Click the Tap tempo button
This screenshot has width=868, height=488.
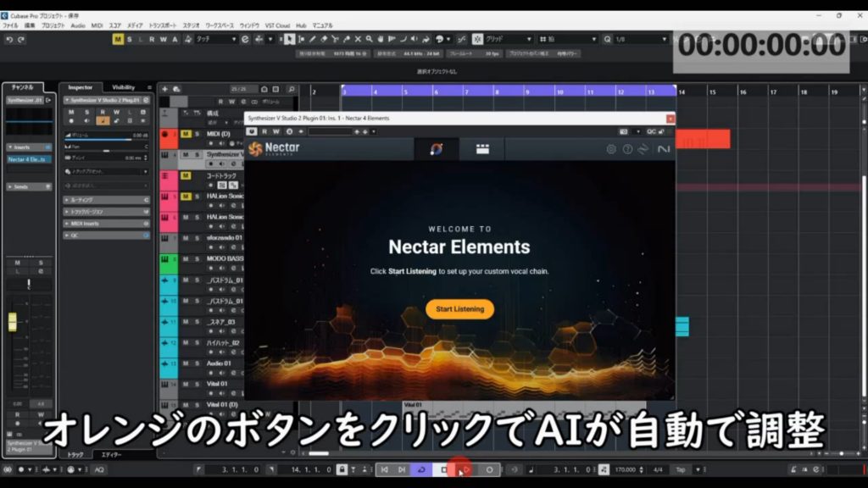point(680,469)
